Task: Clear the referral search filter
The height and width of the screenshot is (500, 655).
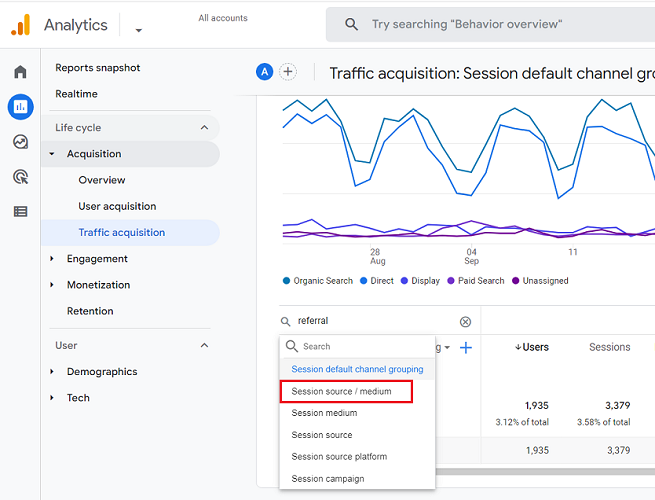Action: (x=465, y=321)
